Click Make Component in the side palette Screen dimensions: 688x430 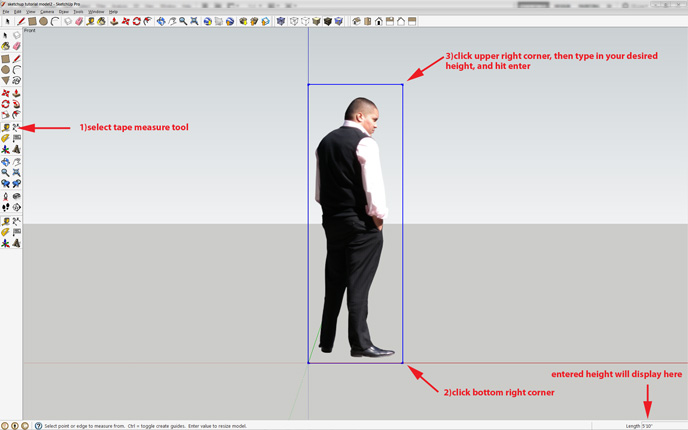pos(17,35)
